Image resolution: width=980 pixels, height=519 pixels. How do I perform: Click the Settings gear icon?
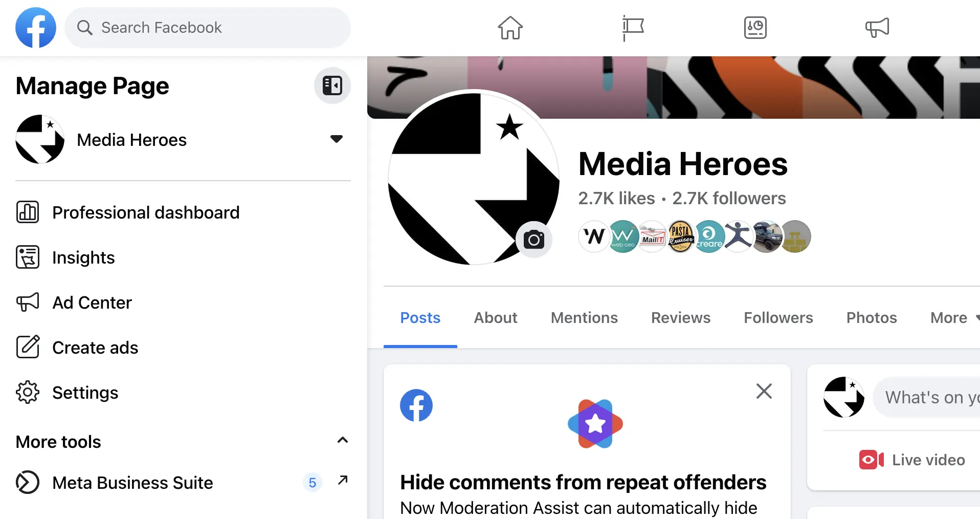pos(28,392)
